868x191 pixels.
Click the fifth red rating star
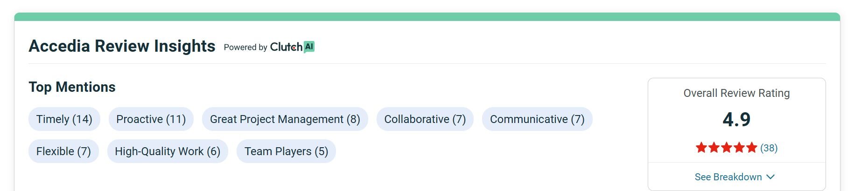click(751, 148)
